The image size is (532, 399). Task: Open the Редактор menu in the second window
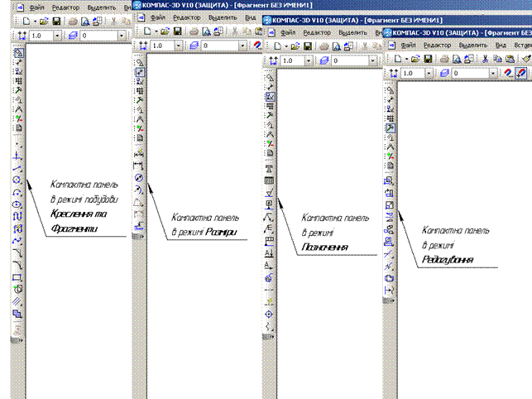(187, 17)
